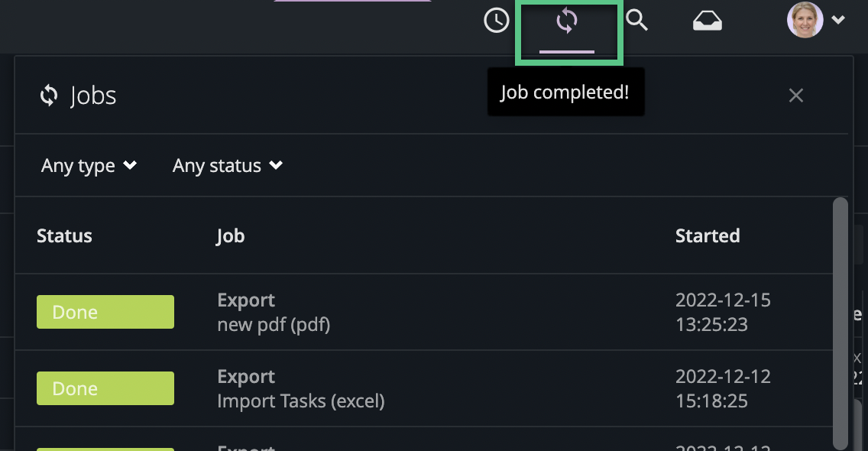Open the inbox tray icon
Image resolution: width=868 pixels, height=451 pixels.
click(707, 21)
